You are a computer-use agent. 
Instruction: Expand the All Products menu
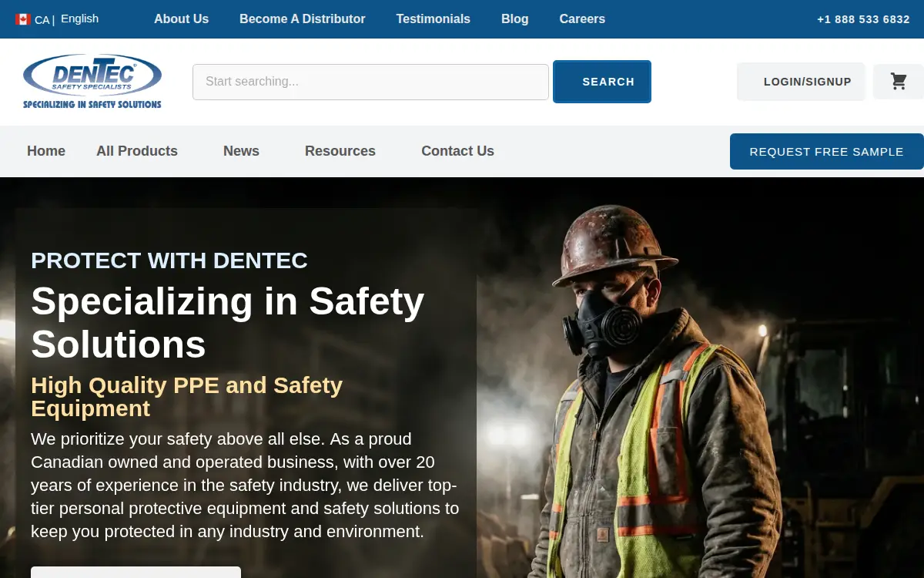[137, 151]
